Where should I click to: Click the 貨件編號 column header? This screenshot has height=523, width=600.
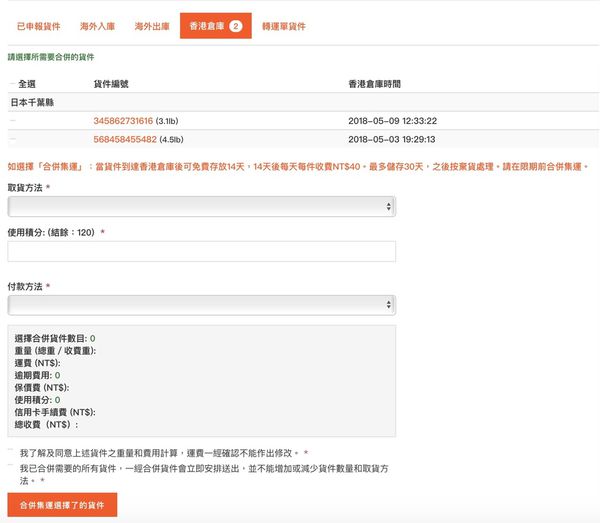coord(113,84)
